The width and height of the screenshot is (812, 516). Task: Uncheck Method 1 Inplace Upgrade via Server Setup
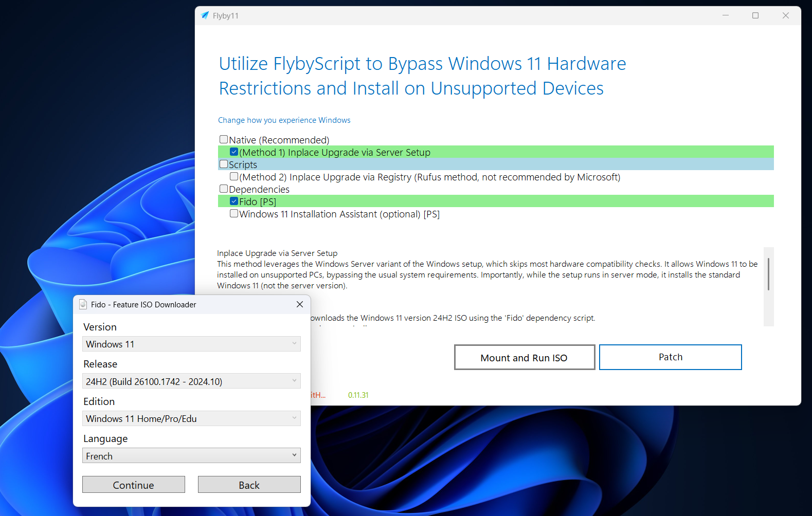pos(234,152)
